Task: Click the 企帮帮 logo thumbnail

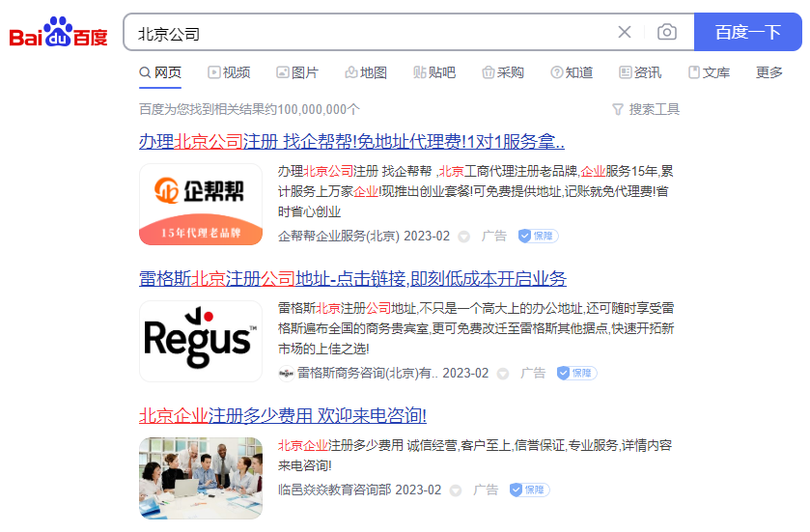Action: point(201,205)
